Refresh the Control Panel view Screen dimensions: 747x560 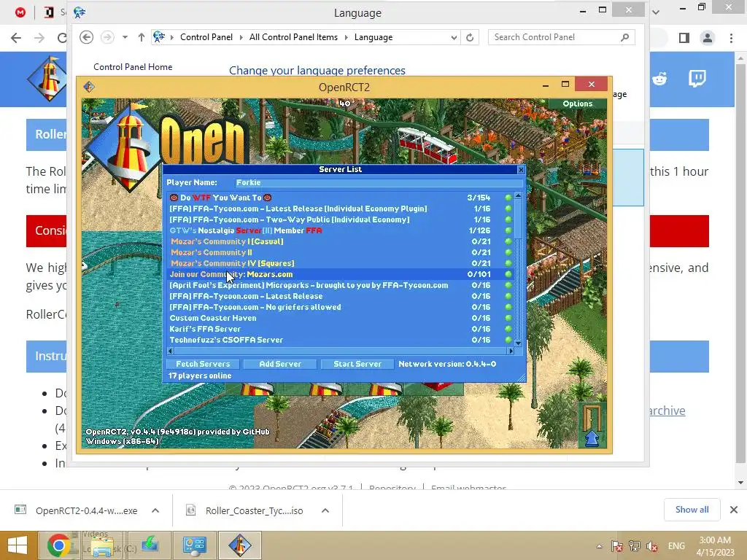click(470, 38)
